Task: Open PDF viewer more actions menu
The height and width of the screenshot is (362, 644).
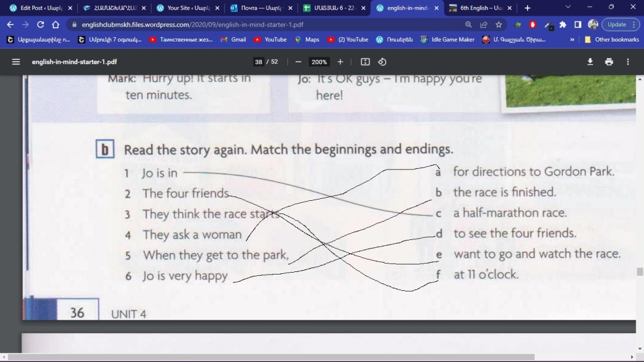Action: (628, 62)
